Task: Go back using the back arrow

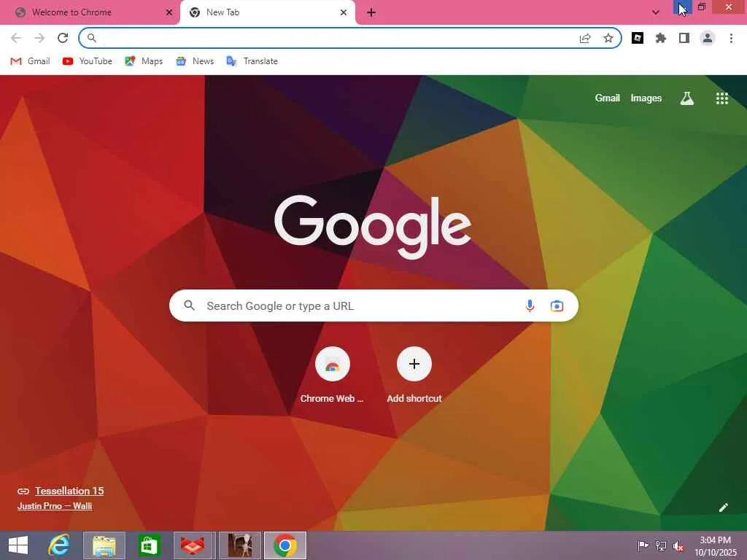Action: coord(16,38)
